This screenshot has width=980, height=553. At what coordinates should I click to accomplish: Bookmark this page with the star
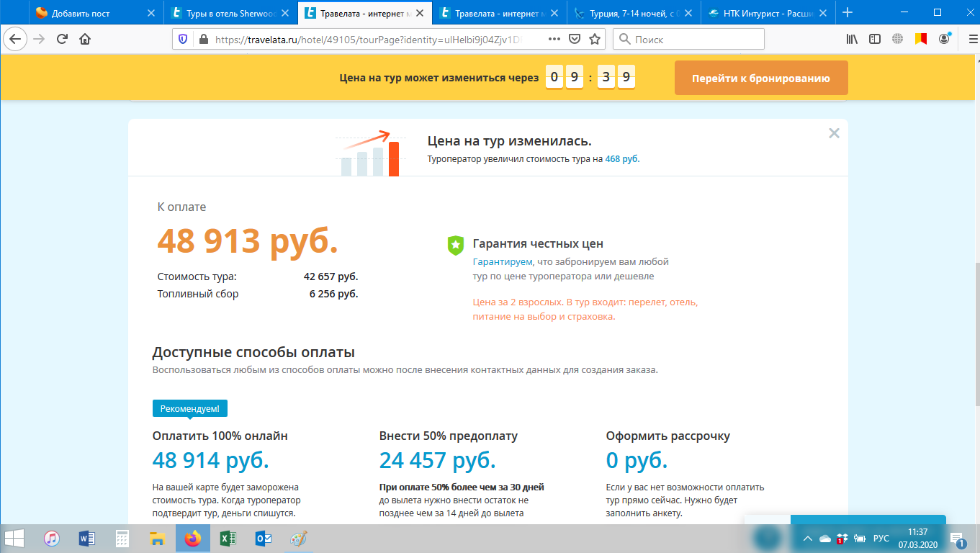point(595,39)
